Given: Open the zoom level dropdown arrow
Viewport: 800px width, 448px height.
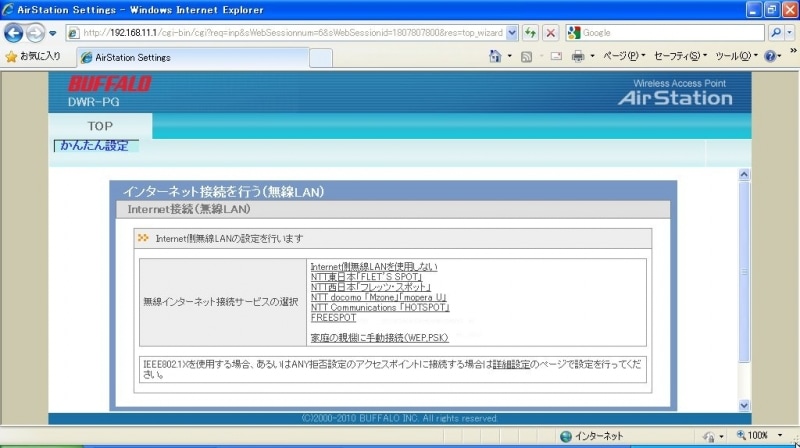Looking at the screenshot, I should tap(780, 435).
